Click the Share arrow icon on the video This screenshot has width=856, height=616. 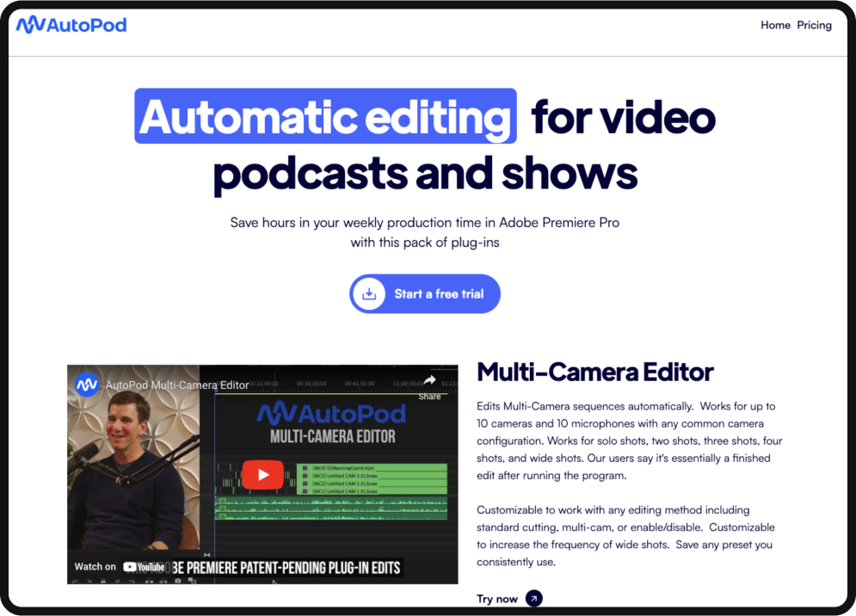point(429,381)
